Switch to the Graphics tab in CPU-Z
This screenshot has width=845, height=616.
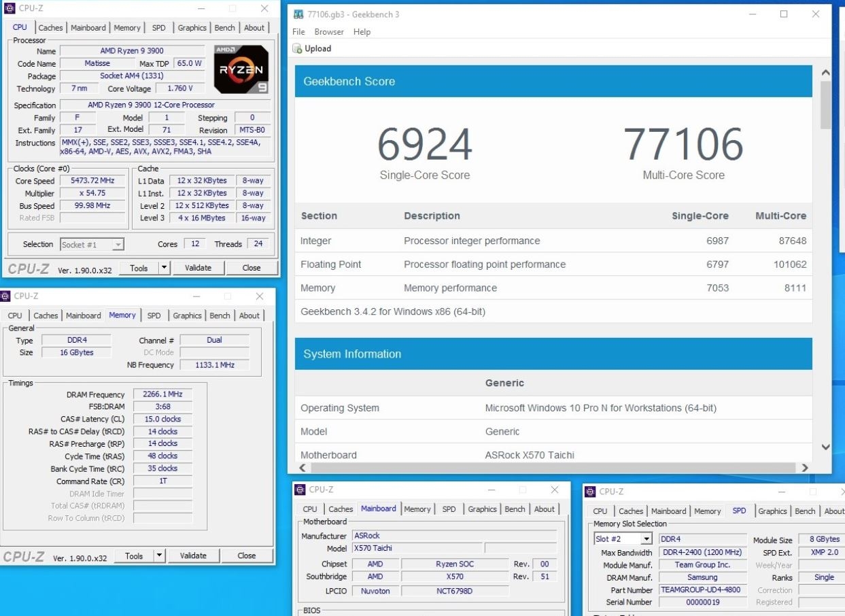pyautogui.click(x=192, y=28)
